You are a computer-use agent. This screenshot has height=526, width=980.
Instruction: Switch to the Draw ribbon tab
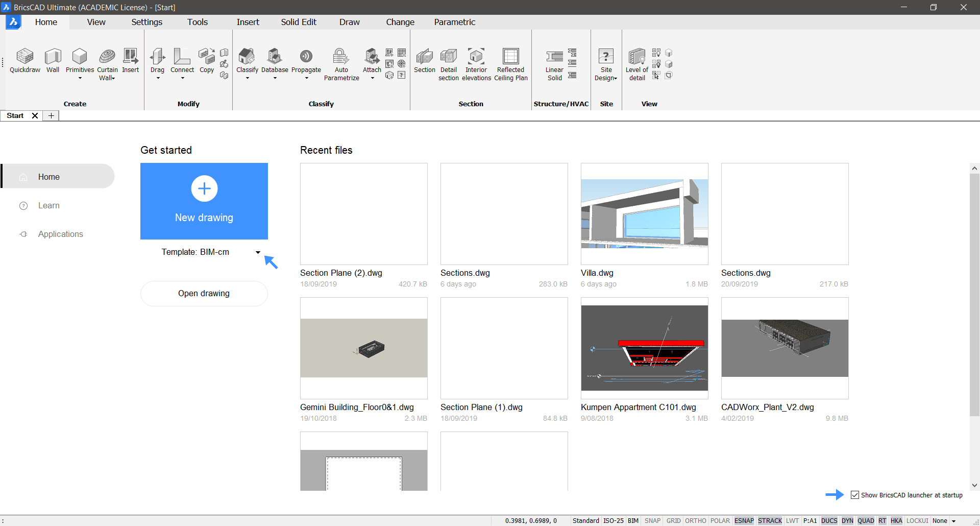tap(350, 22)
